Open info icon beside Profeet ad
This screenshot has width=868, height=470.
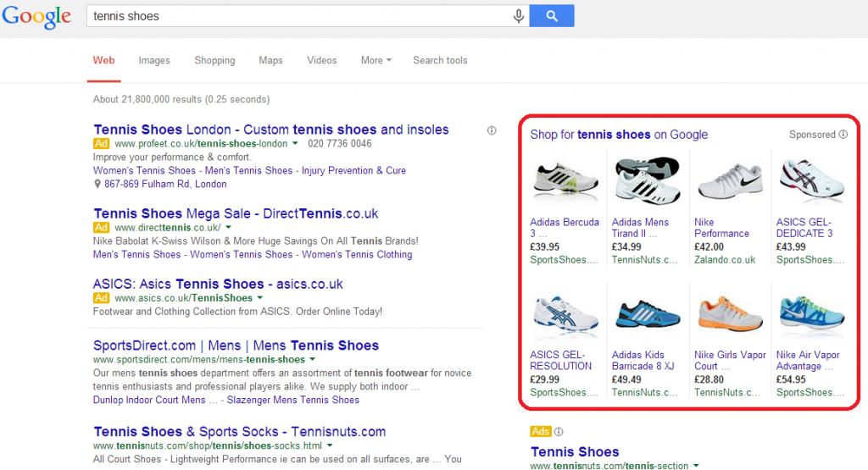(x=492, y=130)
